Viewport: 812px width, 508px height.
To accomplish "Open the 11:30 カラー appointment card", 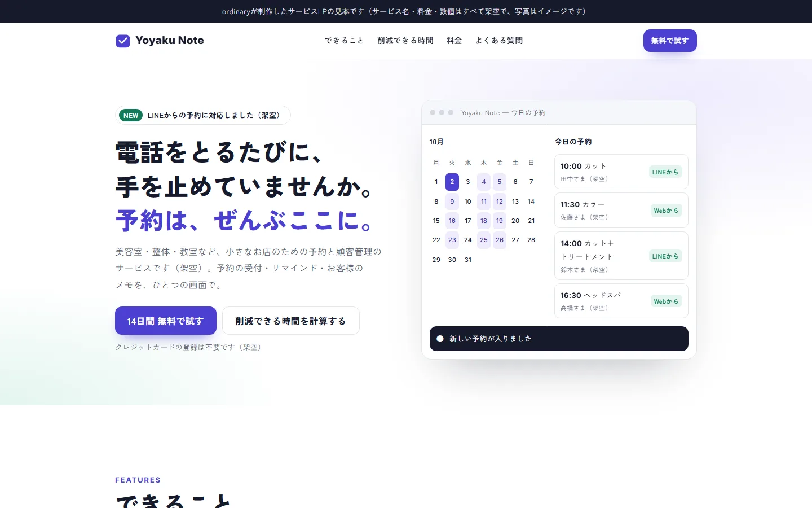I will [x=621, y=210].
